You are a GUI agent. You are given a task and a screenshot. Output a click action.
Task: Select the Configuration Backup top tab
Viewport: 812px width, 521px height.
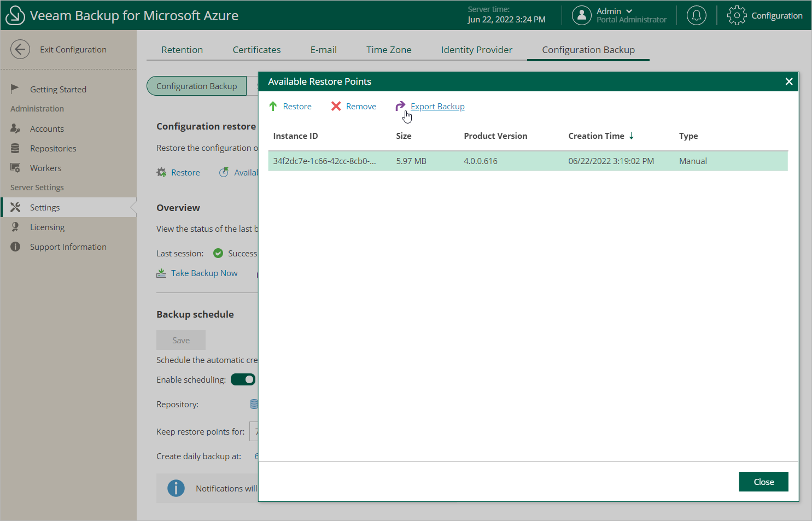coord(588,50)
